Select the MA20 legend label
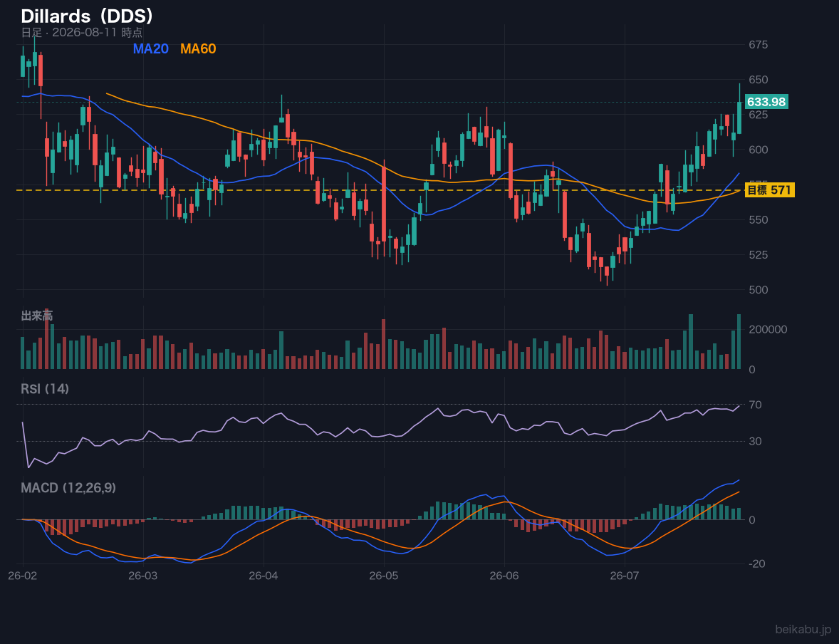The width and height of the screenshot is (839, 644). pos(150,48)
